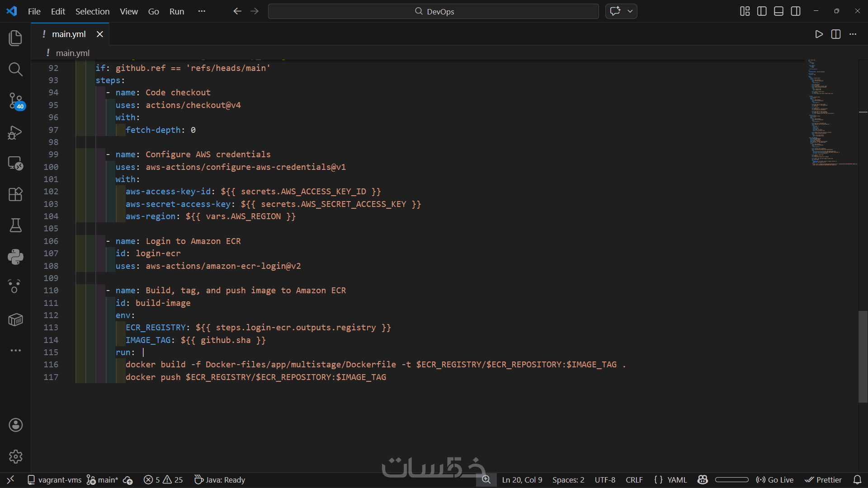868x488 pixels.
Task: Open the Explorer view in activity bar
Action: (x=15, y=38)
